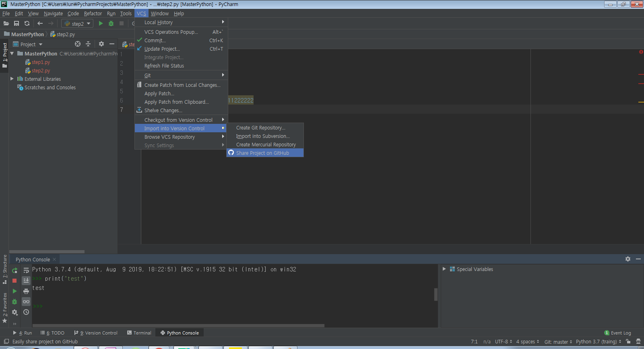Viewport: 644px width, 349px height.
Task: Click the locate/scroll from source crosshair icon
Action: (78, 44)
